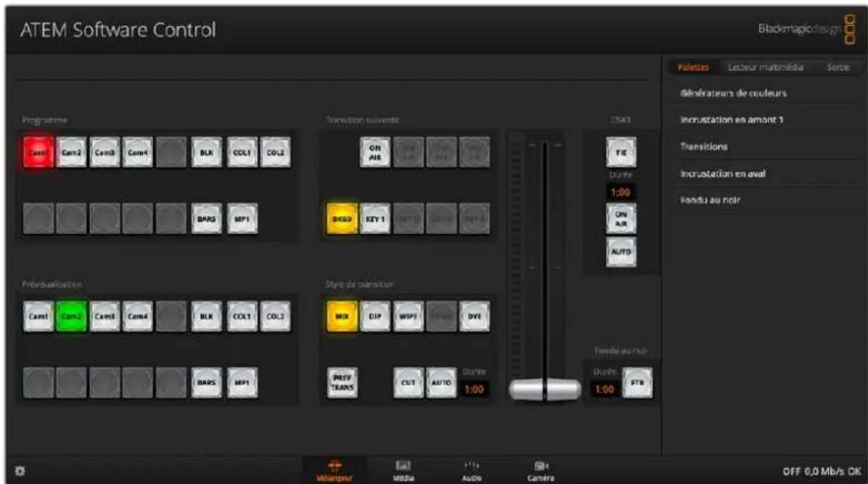868x484 pixels.
Task: Select COL1 on Prévisualisation bus
Action: [242, 316]
